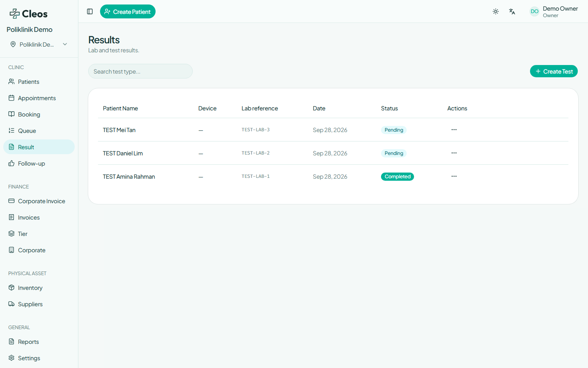Go to Invoices
588x368 pixels.
click(x=39, y=218)
